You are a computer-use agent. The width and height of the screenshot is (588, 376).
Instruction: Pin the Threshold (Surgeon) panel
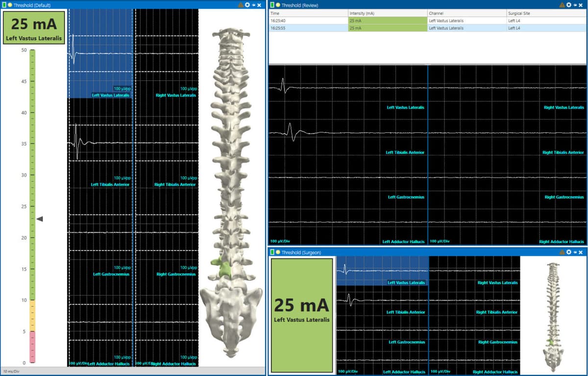(575, 252)
